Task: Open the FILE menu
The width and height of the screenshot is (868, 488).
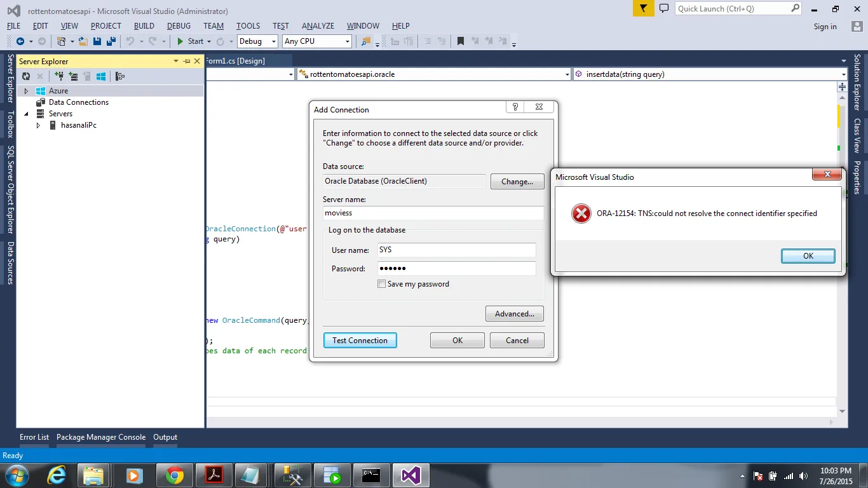Action: coord(13,26)
